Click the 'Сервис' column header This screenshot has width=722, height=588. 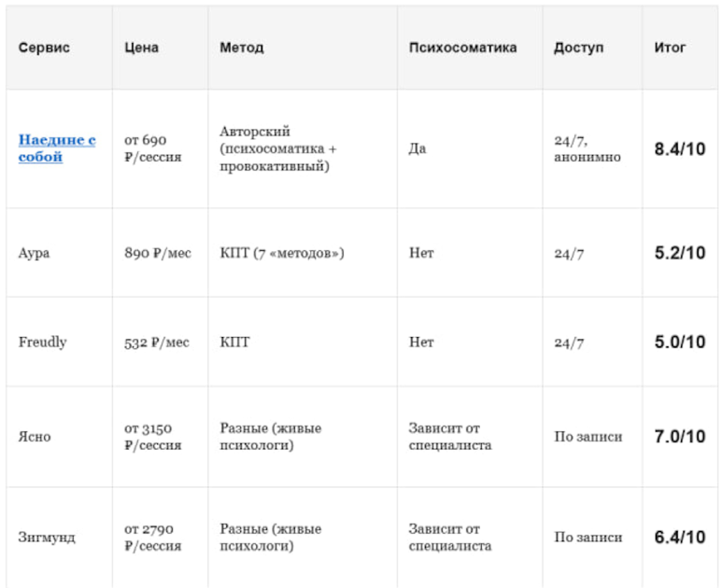coord(44,48)
